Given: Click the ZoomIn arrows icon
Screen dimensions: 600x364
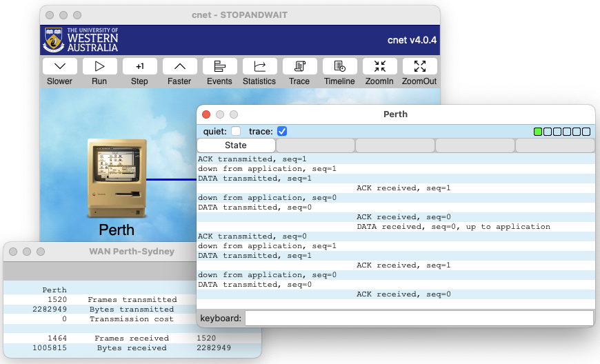Looking at the screenshot, I should [x=380, y=66].
